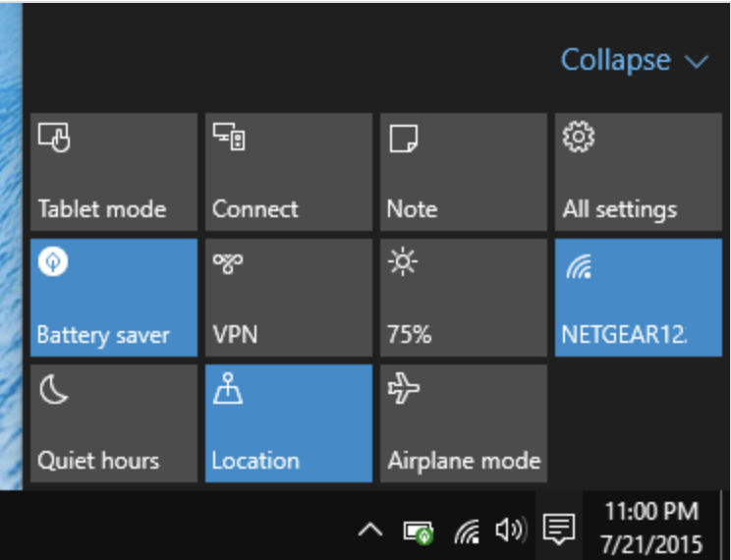Viewport: 731px width, 560px height.
Task: Click the chevron beside Collapse
Action: [697, 62]
